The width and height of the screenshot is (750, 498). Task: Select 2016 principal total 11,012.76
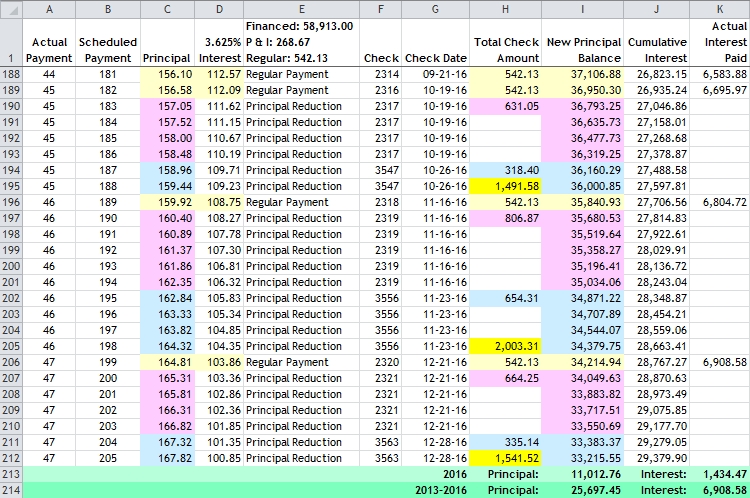click(583, 474)
